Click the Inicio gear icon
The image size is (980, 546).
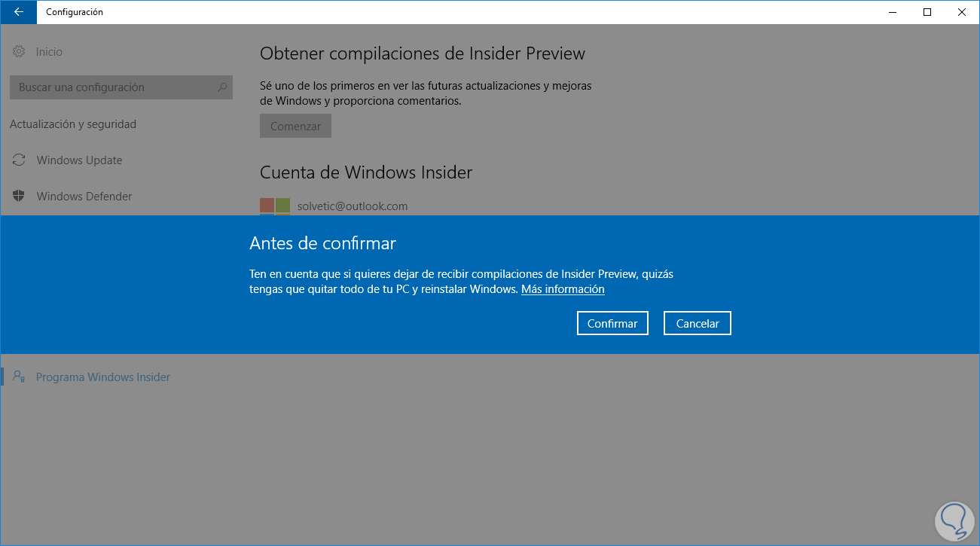[x=19, y=52]
